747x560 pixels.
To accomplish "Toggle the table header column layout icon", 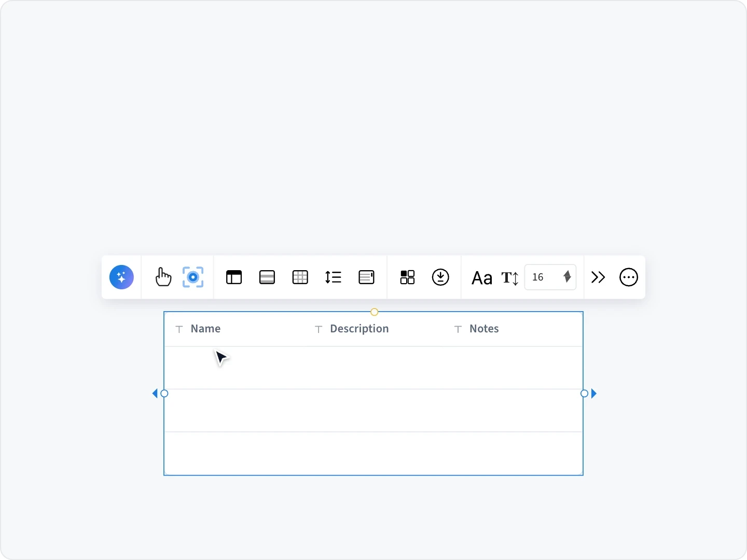I will coord(234,277).
